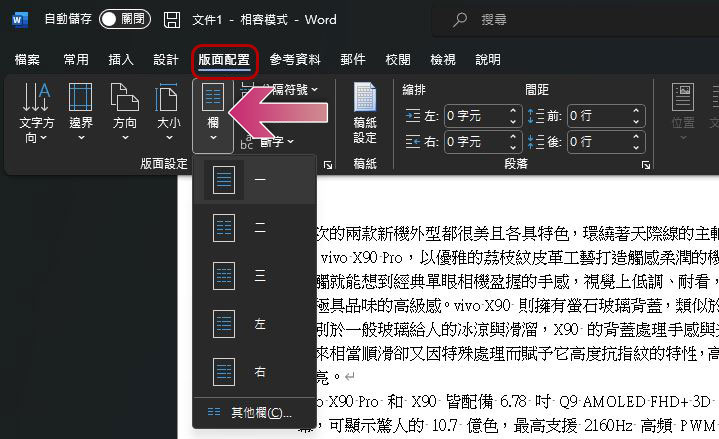Viewport: 719px width, 439px height.
Task: Open the 說明 tab
Action: (488, 60)
